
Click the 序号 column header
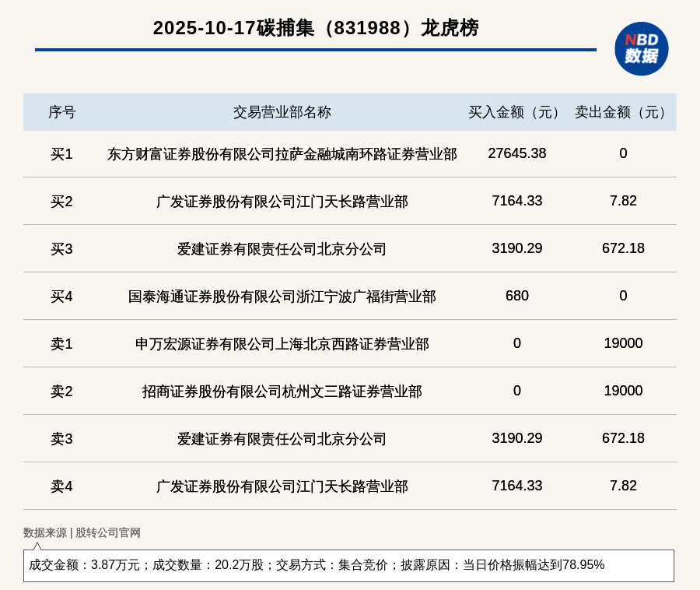(61, 112)
